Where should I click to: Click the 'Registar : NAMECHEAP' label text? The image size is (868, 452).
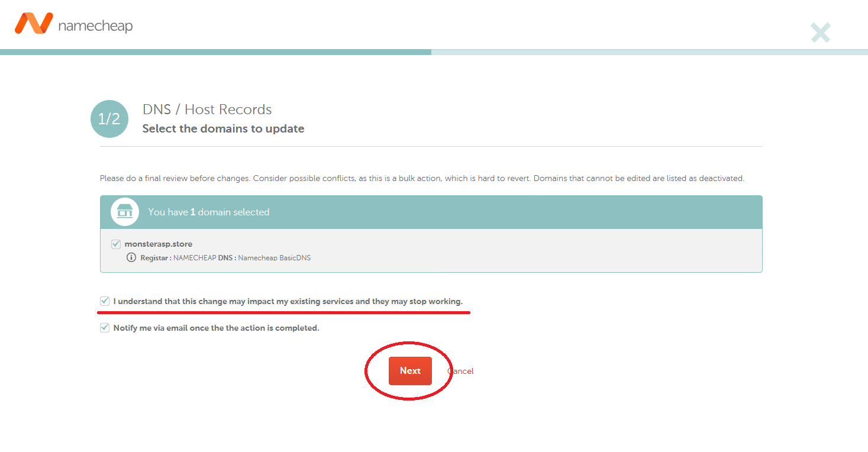pyautogui.click(x=178, y=258)
